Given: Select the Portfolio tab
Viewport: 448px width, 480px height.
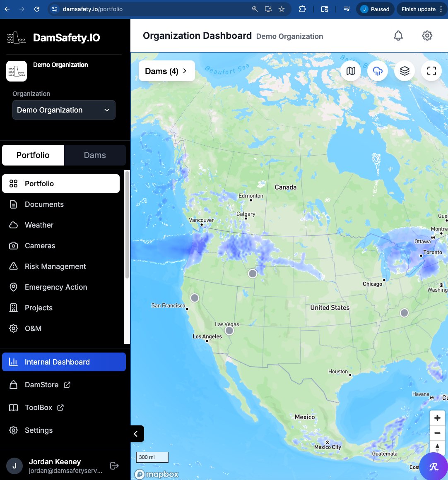Looking at the screenshot, I should click(33, 155).
